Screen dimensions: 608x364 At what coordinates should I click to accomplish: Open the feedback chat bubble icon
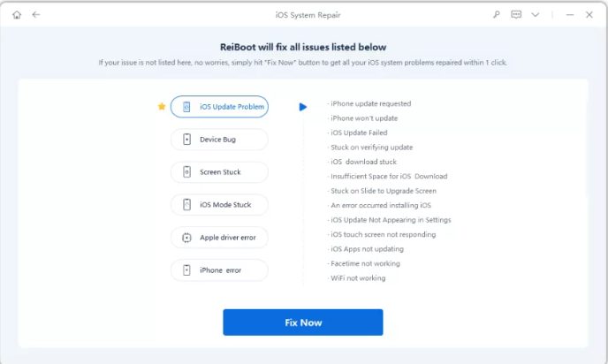(516, 15)
